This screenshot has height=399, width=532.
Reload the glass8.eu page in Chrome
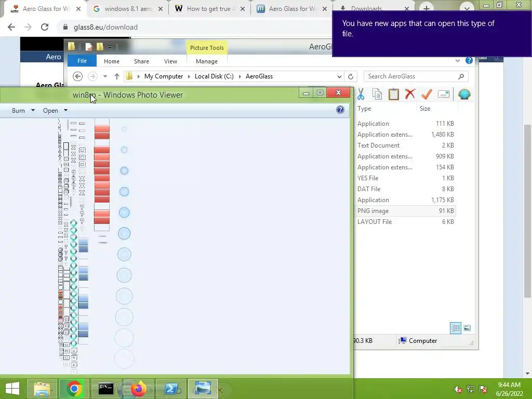[45, 27]
